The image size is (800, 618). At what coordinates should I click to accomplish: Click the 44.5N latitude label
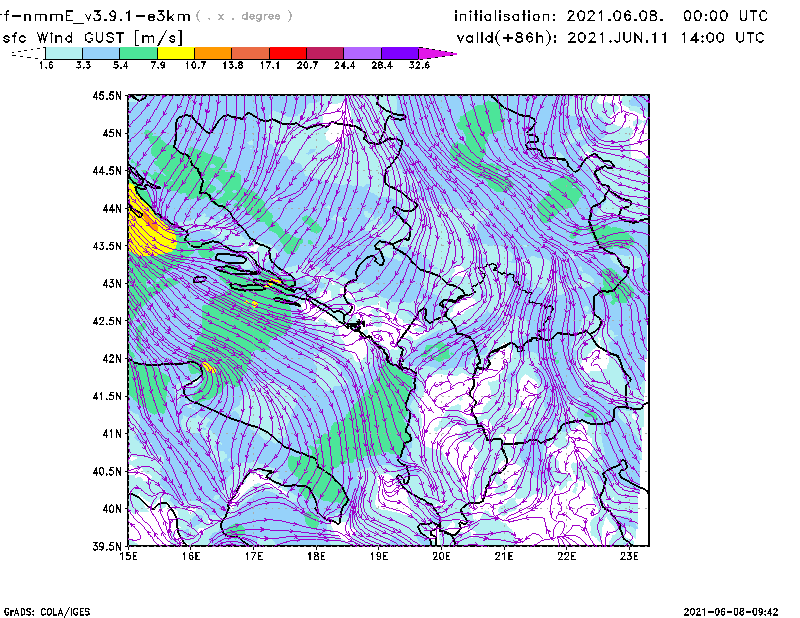(x=107, y=170)
